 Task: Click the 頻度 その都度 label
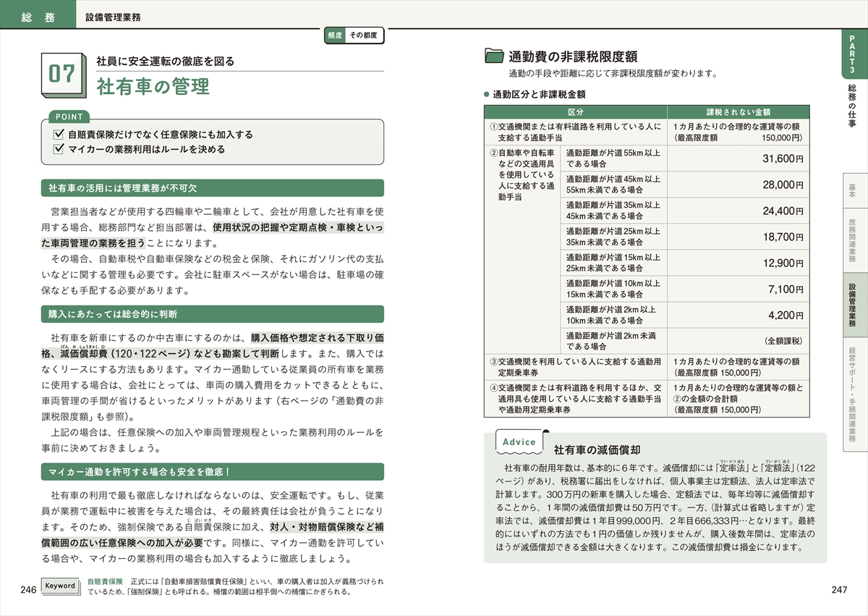click(x=354, y=35)
